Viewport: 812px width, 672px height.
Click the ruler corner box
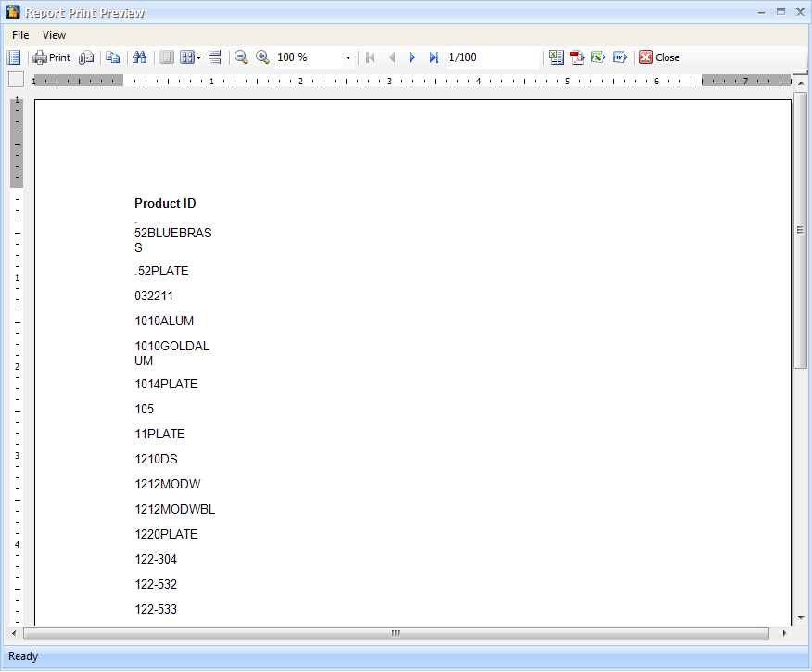coord(16,79)
